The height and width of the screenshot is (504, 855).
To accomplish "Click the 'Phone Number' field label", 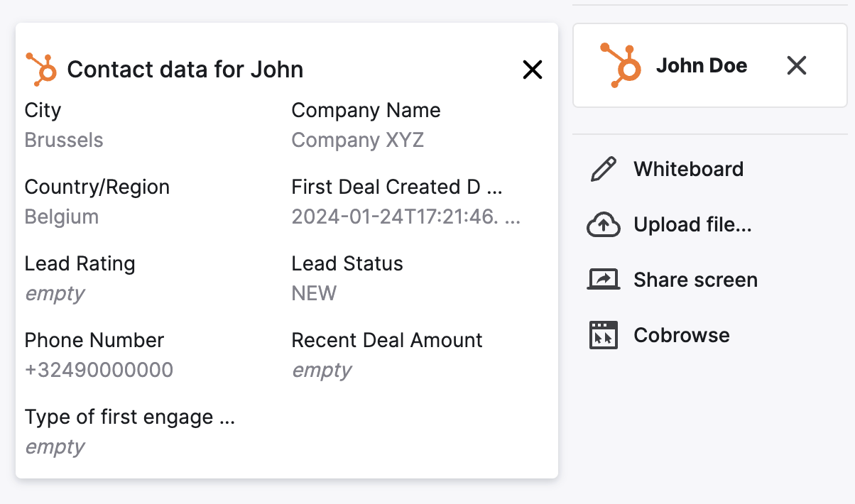I will tap(94, 340).
